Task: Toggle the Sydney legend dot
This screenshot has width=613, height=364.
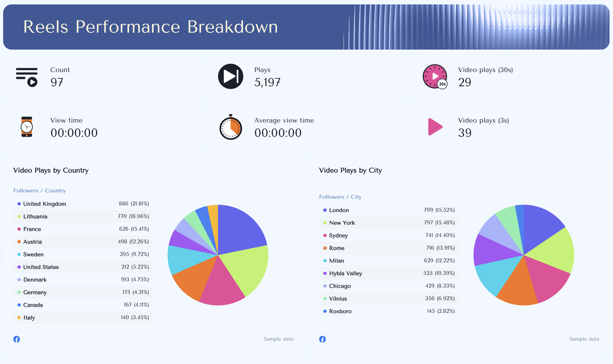Action: [325, 235]
